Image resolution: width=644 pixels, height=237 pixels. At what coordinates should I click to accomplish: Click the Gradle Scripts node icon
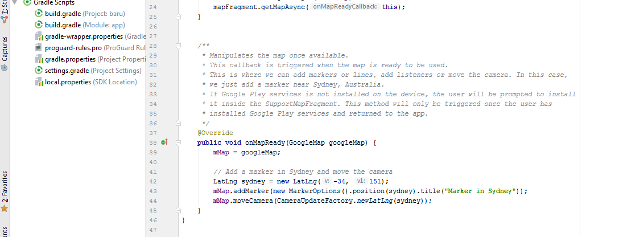[x=27, y=2]
